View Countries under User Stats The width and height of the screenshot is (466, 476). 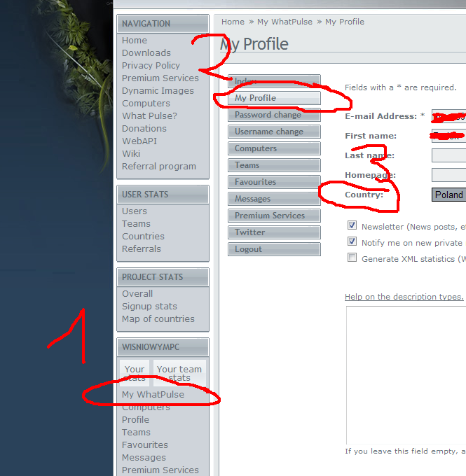(143, 237)
